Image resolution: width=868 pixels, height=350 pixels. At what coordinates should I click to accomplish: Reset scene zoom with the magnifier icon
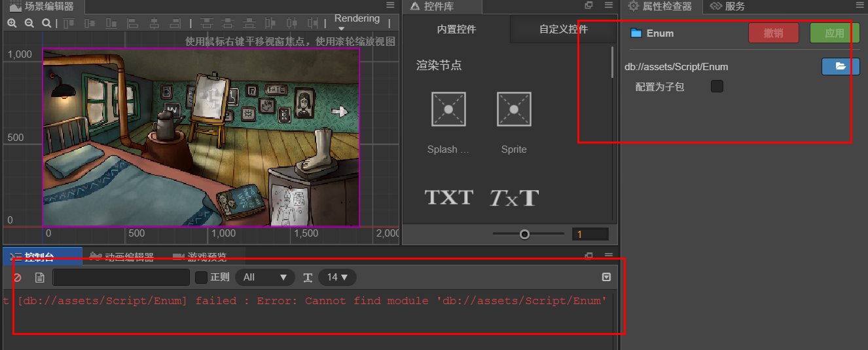point(46,23)
